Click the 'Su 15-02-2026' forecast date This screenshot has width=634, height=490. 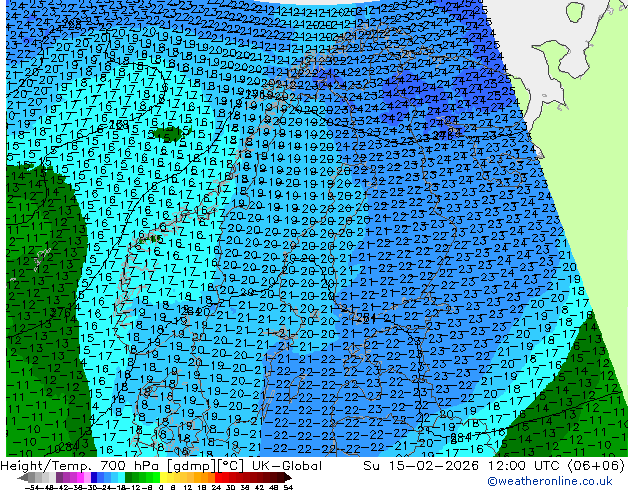[x=422, y=466]
